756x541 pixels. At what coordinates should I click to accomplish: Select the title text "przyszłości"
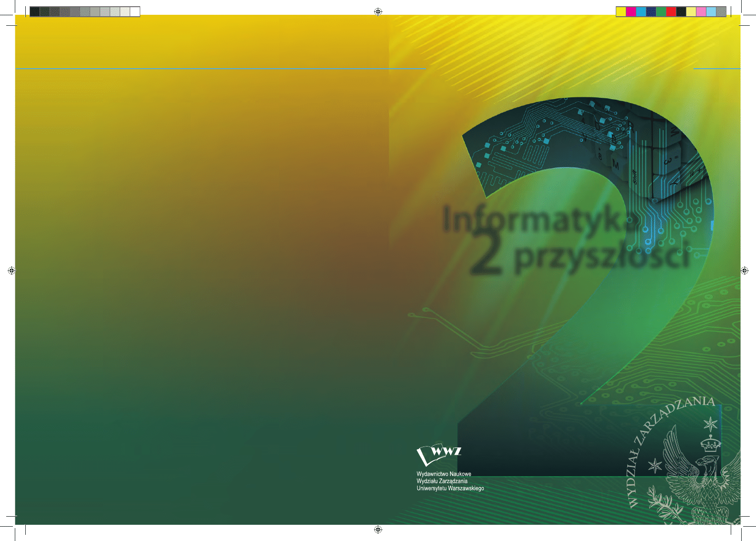602,256
